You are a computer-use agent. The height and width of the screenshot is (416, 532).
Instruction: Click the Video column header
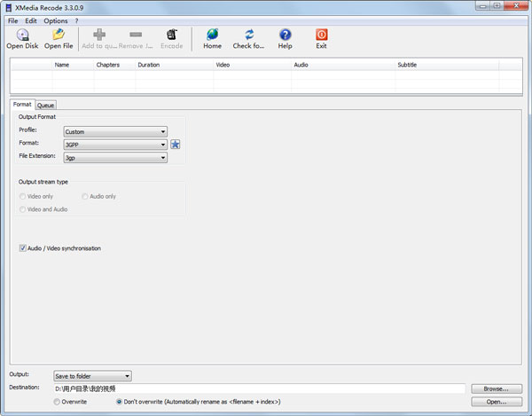(x=253, y=65)
